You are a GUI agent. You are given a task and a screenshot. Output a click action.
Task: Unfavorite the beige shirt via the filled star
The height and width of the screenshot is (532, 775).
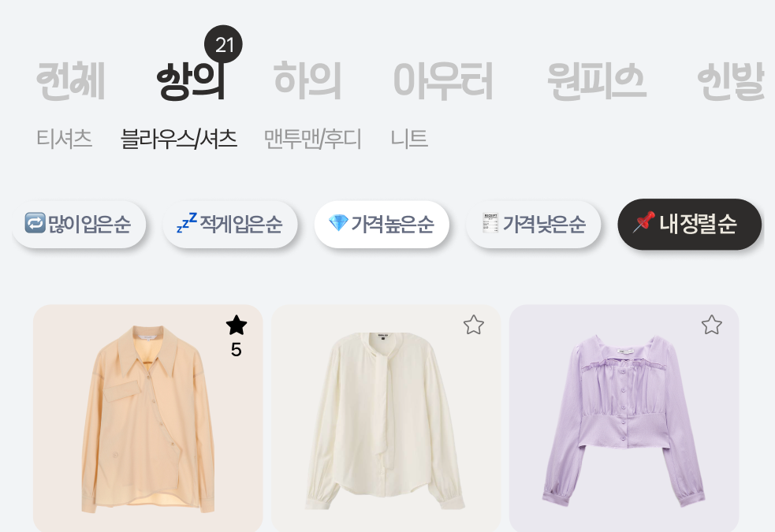237,326
